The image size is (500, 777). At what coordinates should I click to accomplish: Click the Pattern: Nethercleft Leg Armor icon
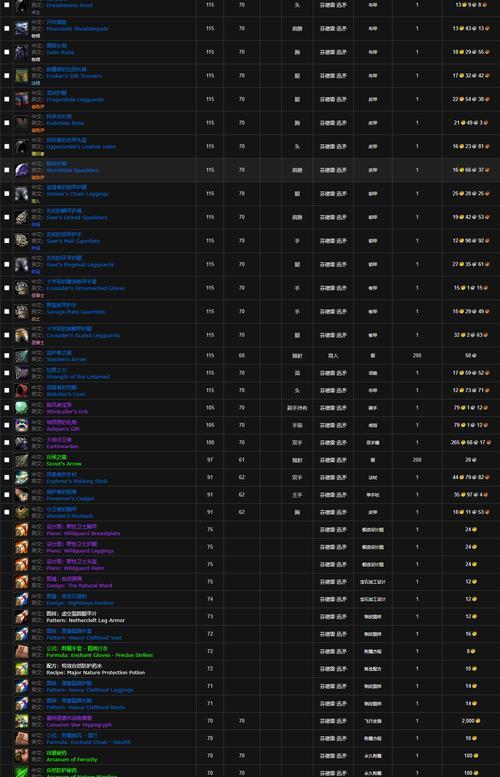pyautogui.click(x=21, y=616)
